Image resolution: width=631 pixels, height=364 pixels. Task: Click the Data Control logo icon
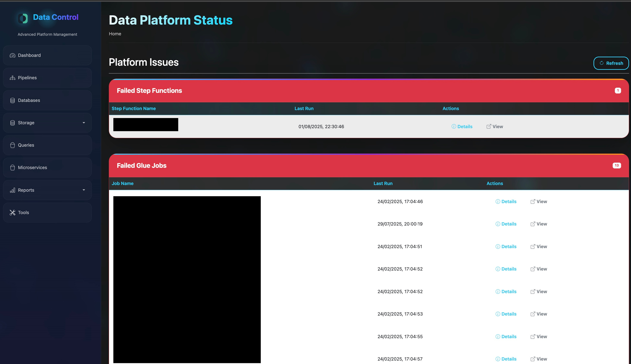[23, 18]
